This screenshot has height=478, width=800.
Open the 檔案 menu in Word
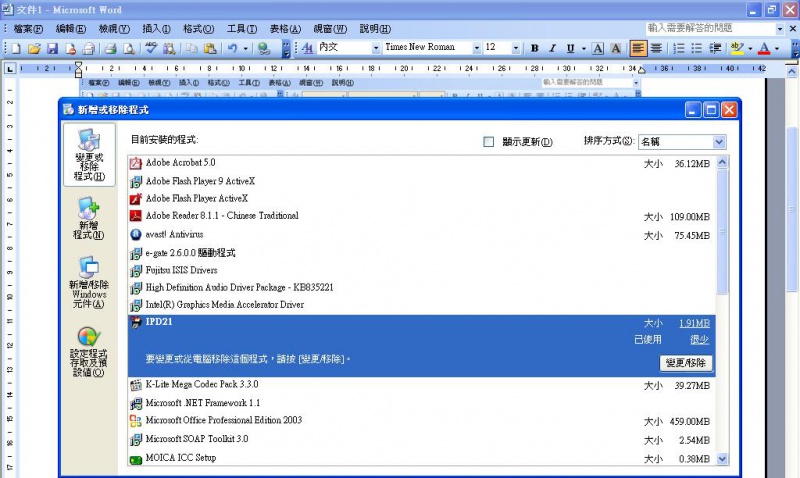pos(29,28)
